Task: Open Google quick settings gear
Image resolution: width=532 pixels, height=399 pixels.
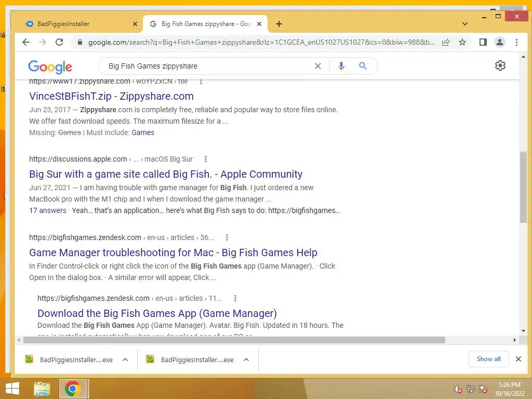Action: pyautogui.click(x=500, y=65)
